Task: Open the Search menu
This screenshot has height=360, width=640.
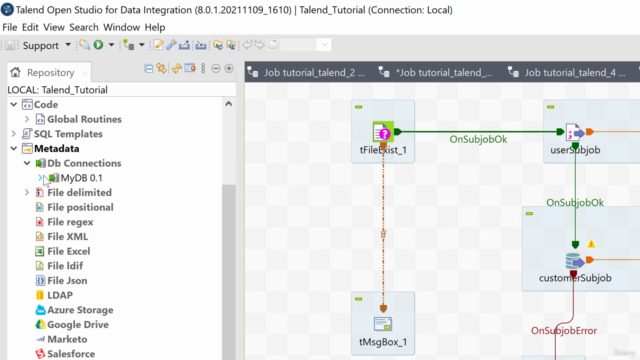Action: pyautogui.click(x=84, y=27)
